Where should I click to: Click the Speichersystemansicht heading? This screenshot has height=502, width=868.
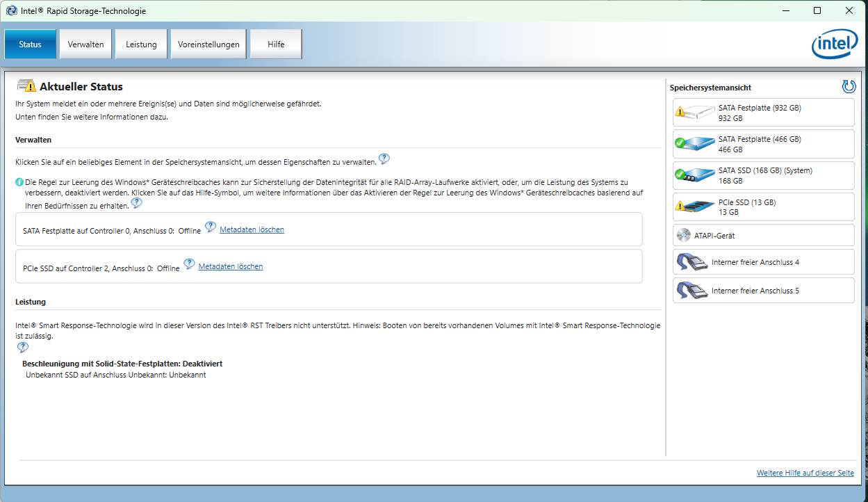click(x=710, y=88)
